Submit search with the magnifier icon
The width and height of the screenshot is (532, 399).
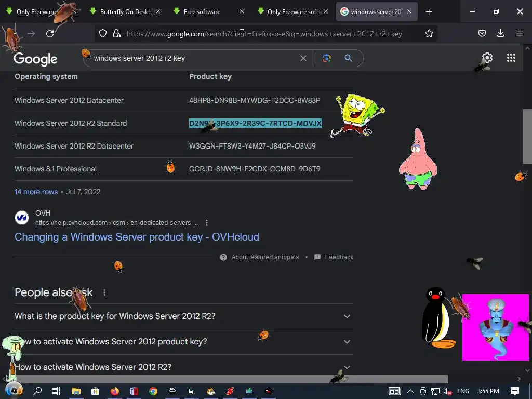[x=348, y=58]
